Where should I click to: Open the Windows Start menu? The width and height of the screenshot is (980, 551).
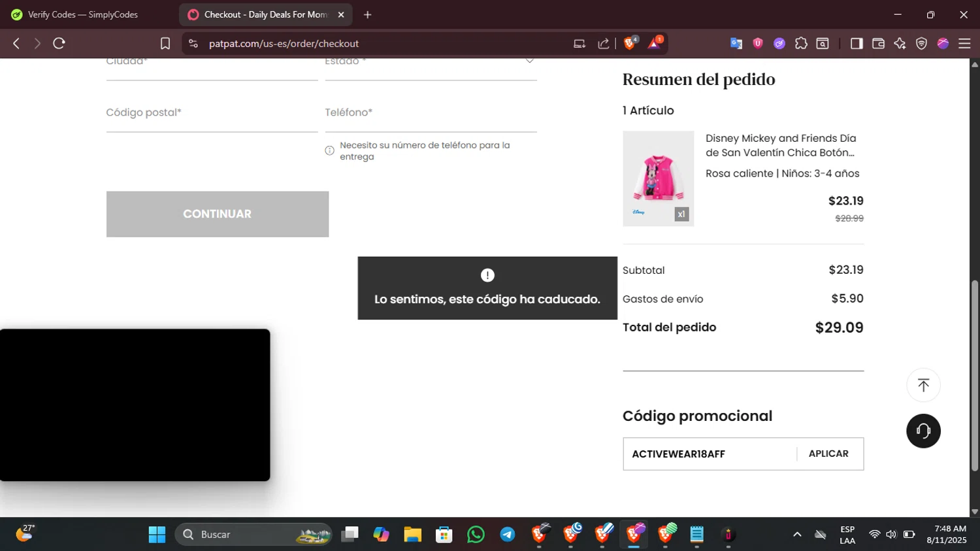(x=157, y=535)
